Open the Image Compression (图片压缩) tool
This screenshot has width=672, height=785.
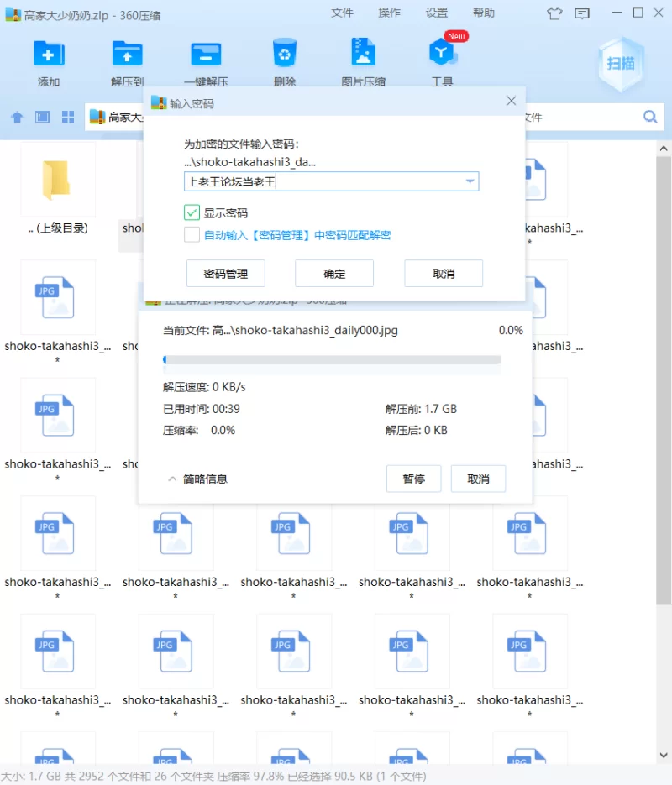(363, 55)
